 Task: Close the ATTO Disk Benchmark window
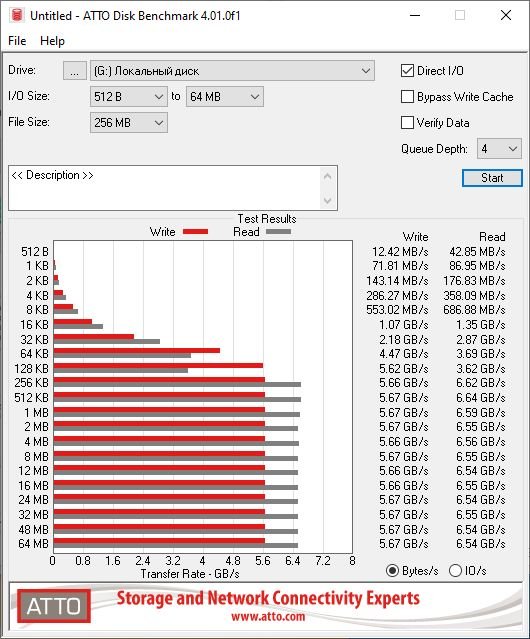click(x=506, y=15)
